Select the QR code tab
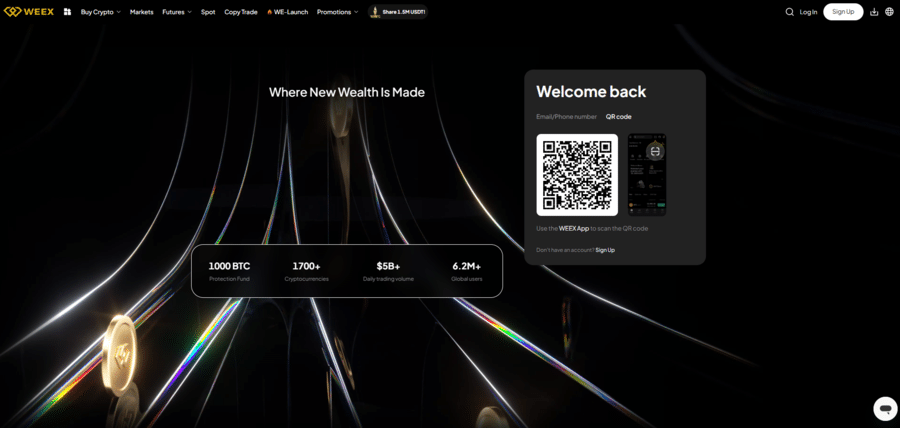900x428 pixels. click(x=619, y=116)
